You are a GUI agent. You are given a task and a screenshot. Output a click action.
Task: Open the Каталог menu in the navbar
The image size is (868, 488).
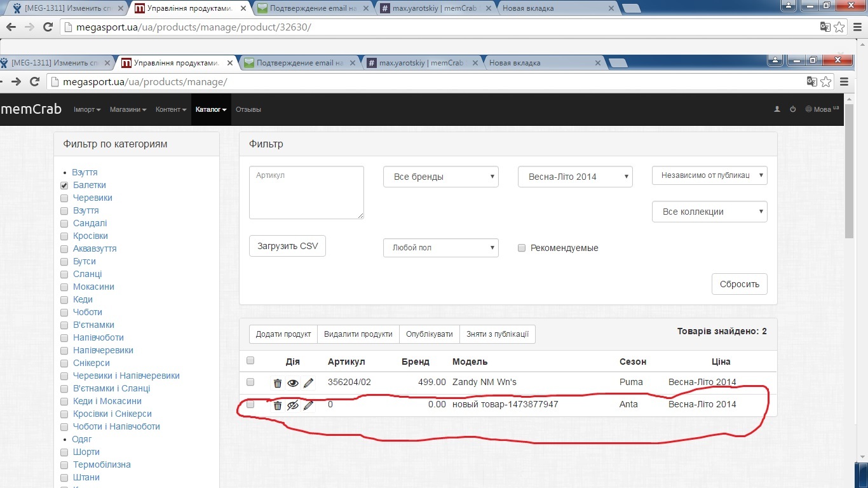[x=210, y=109]
